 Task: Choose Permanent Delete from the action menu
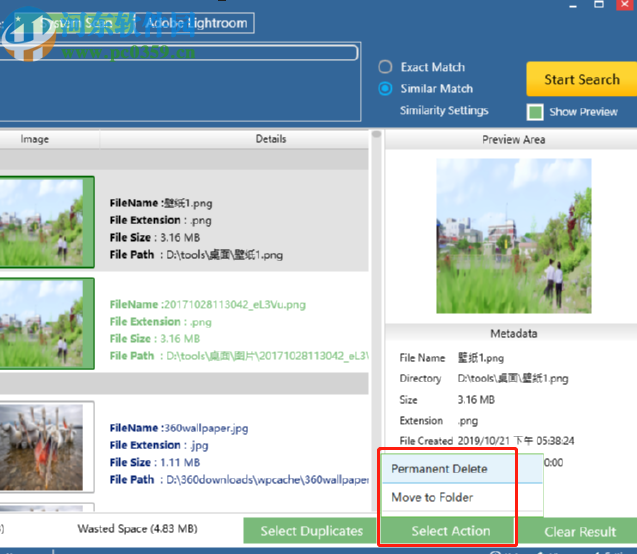(462, 469)
